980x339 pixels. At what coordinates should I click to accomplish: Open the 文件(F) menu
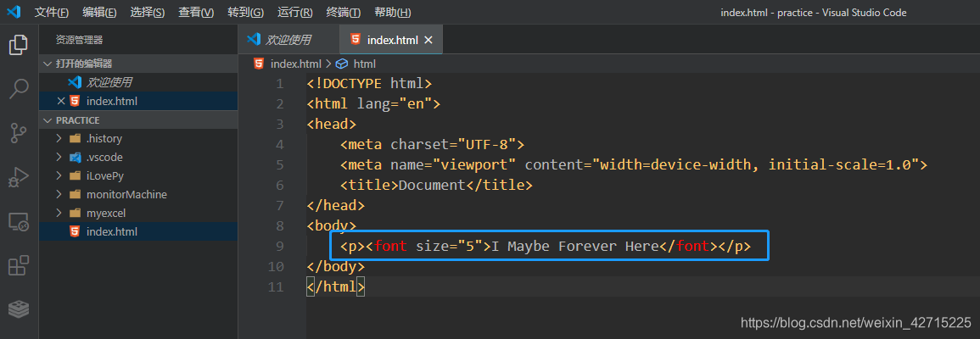coord(51,13)
